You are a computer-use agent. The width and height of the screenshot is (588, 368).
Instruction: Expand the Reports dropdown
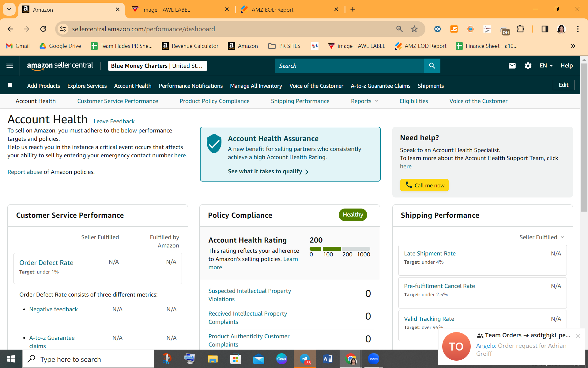pos(364,101)
